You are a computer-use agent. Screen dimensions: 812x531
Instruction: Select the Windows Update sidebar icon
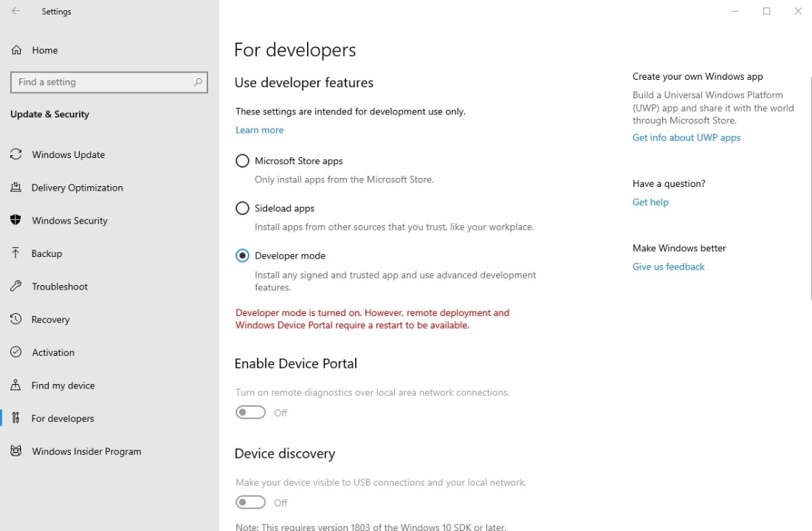click(16, 154)
